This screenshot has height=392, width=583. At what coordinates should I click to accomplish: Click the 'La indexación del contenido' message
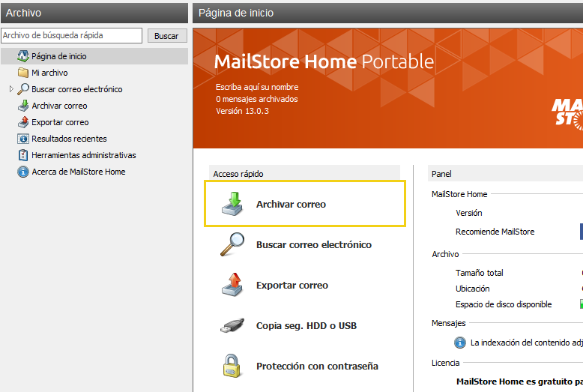click(x=527, y=343)
